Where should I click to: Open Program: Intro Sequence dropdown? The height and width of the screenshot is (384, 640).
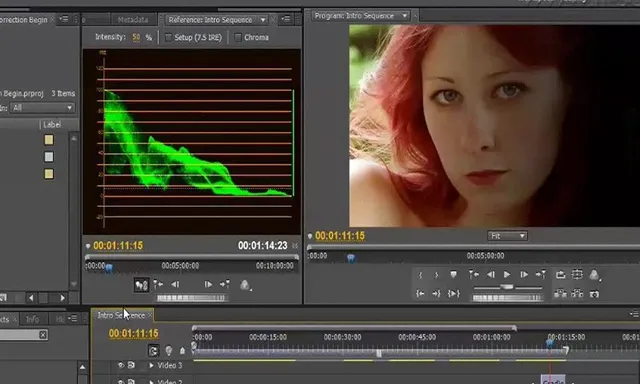[x=404, y=16]
